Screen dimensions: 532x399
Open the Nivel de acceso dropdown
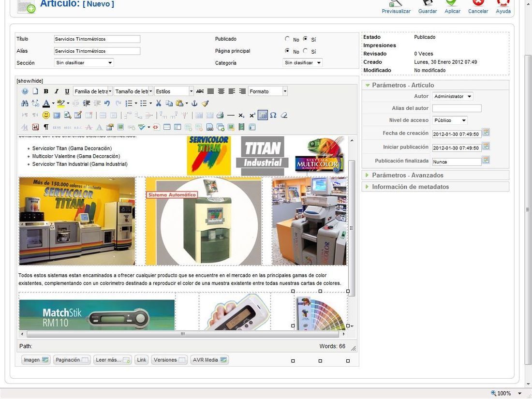(450, 120)
